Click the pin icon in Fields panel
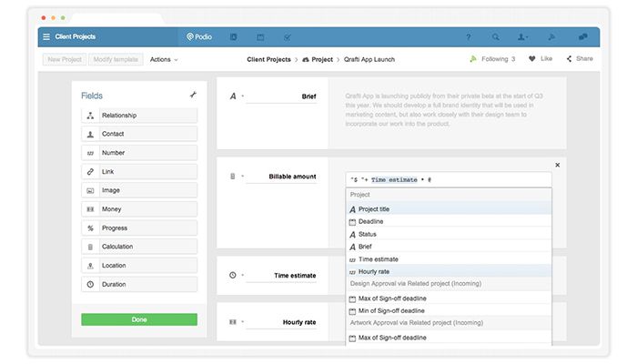The width and height of the screenshot is (637, 364). pos(193,95)
